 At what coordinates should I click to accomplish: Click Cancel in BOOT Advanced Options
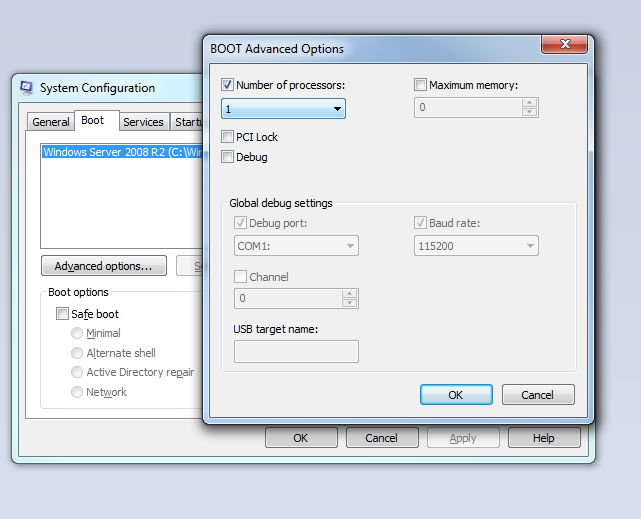(x=537, y=395)
